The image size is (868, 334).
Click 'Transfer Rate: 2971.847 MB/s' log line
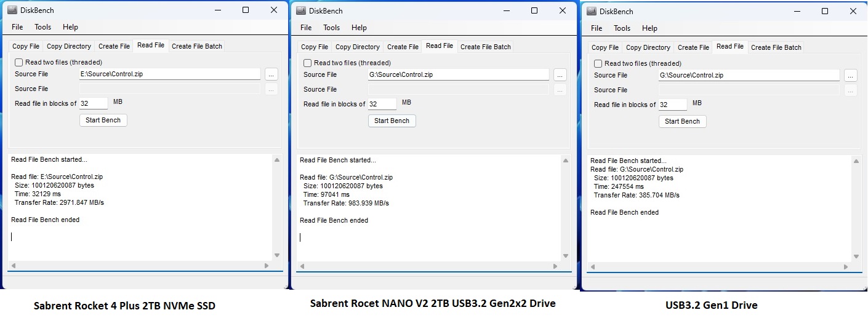[x=60, y=202]
